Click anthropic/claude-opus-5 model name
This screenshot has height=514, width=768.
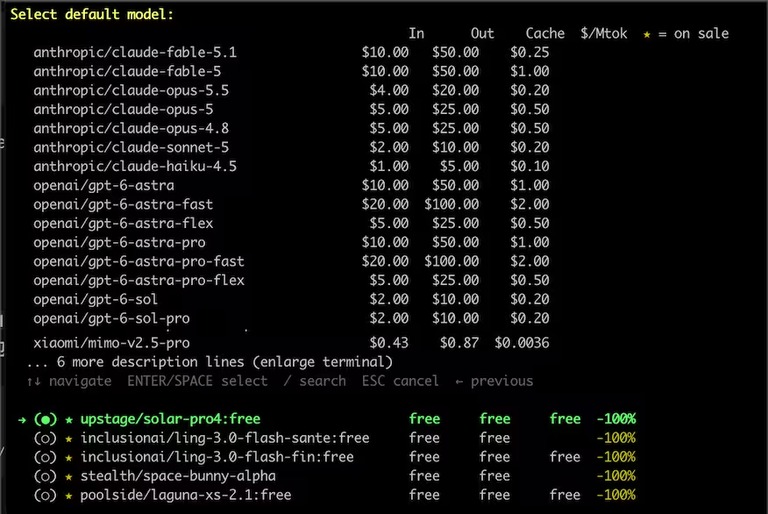coord(123,109)
